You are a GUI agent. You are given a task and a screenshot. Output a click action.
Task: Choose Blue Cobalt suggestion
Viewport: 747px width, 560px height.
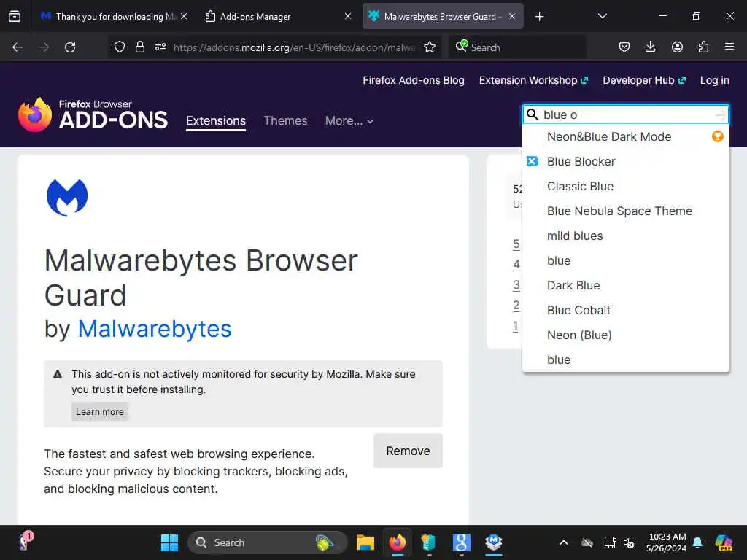click(x=626, y=310)
